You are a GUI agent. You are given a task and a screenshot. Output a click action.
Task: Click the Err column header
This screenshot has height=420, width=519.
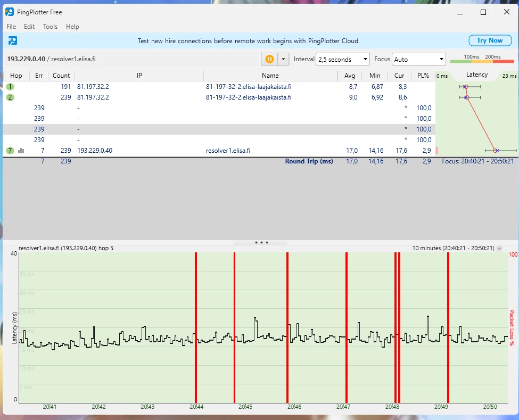point(39,76)
